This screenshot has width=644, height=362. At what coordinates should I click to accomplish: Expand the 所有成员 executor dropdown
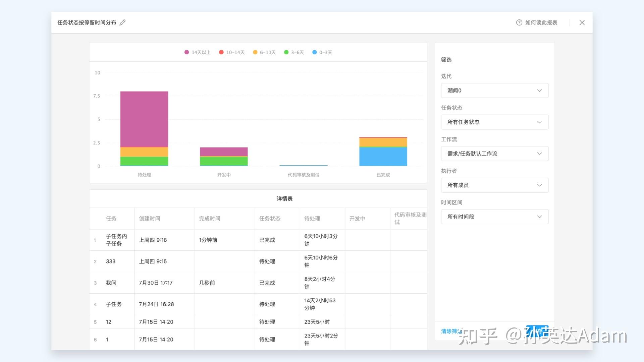(x=494, y=185)
